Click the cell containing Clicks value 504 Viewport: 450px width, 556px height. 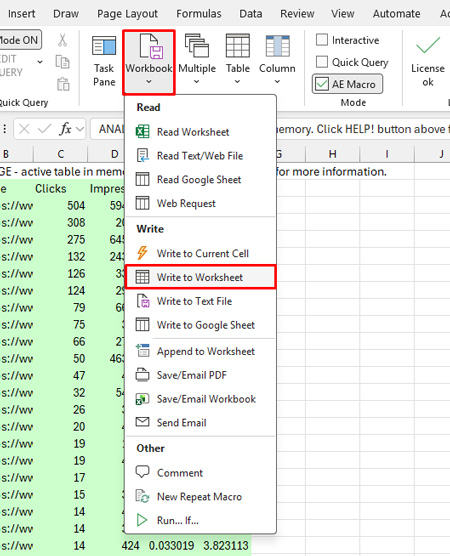[x=61, y=205]
